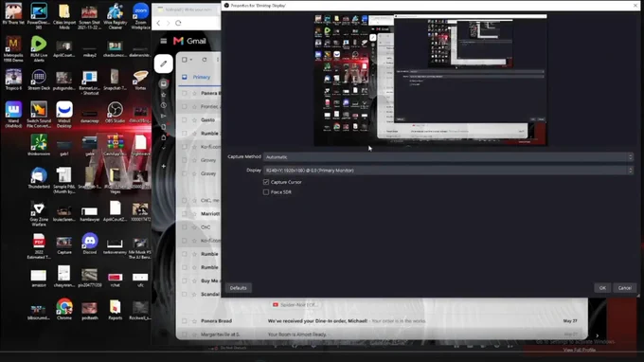Open the Margaritaville room ready email
644x362 pixels.
[382, 335]
